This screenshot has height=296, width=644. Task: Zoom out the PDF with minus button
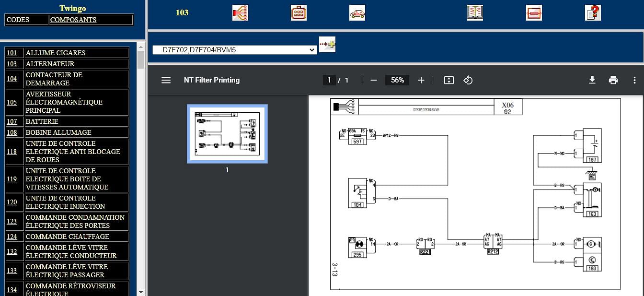(x=374, y=80)
